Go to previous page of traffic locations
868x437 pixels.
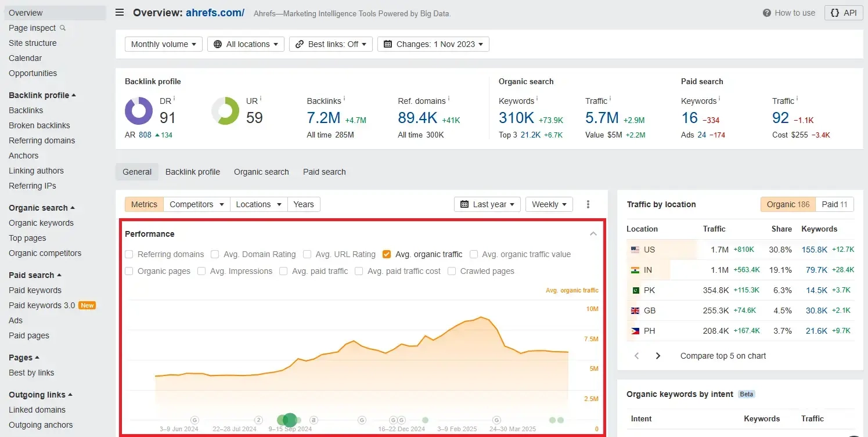637,356
